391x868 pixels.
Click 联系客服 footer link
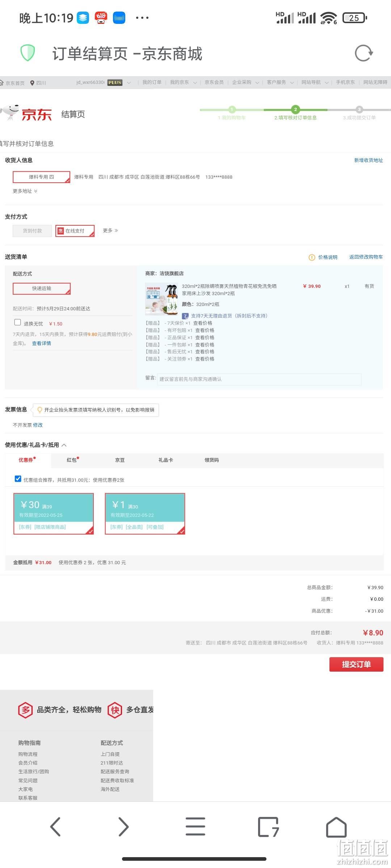click(28, 798)
